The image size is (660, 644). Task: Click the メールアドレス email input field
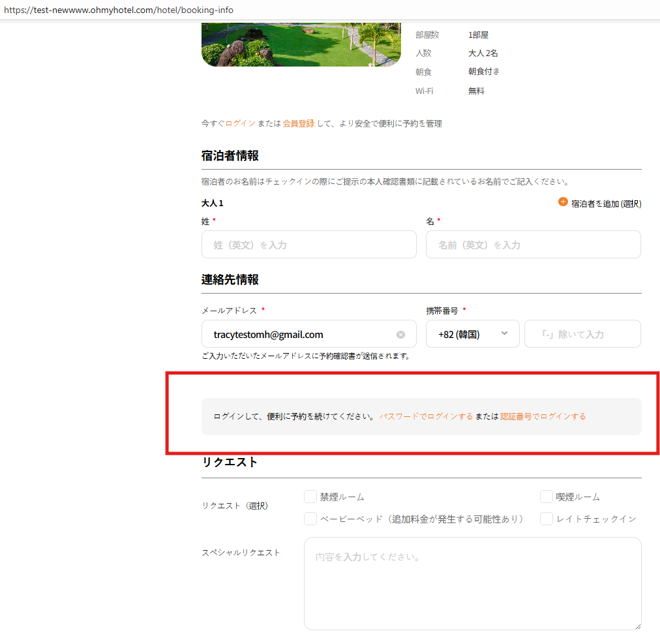pyautogui.click(x=300, y=335)
